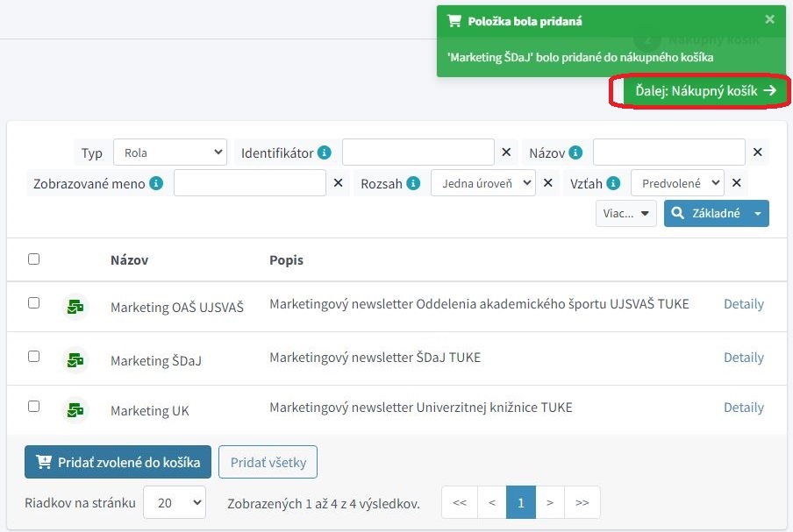The width and height of the screenshot is (793, 532).
Task: Click the role icon for Marketing UK
Action: pos(75,409)
